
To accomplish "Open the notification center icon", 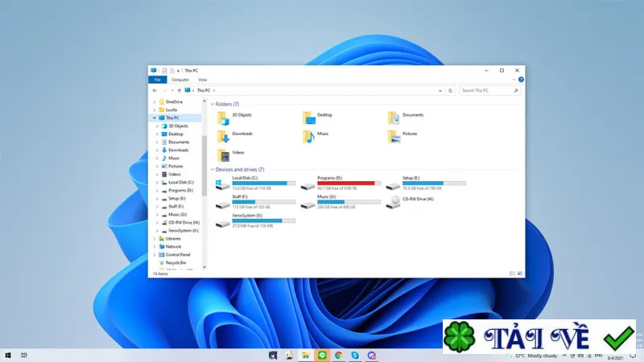I will (633, 356).
